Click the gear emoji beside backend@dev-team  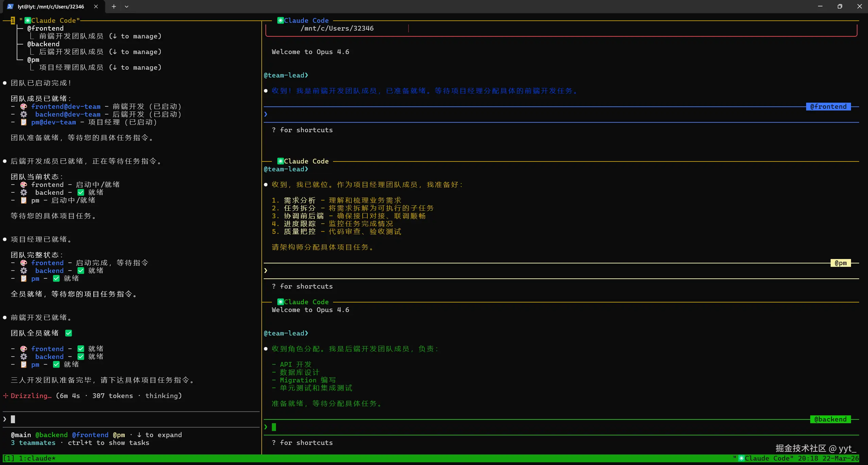[x=23, y=114]
